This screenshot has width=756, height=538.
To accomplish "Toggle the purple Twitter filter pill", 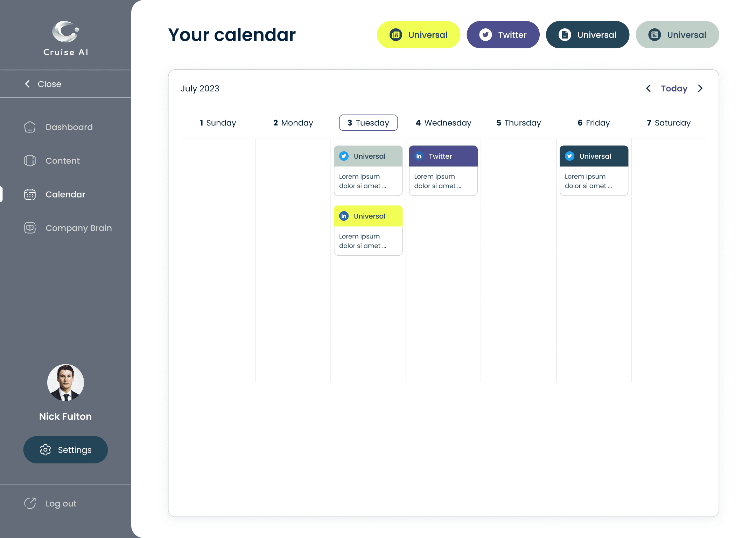I will click(503, 35).
